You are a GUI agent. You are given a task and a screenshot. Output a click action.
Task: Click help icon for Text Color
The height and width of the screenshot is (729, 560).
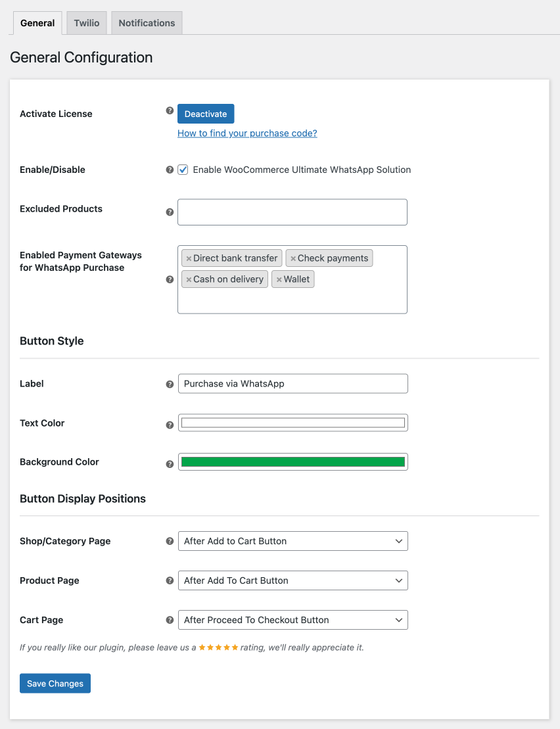pos(170,425)
